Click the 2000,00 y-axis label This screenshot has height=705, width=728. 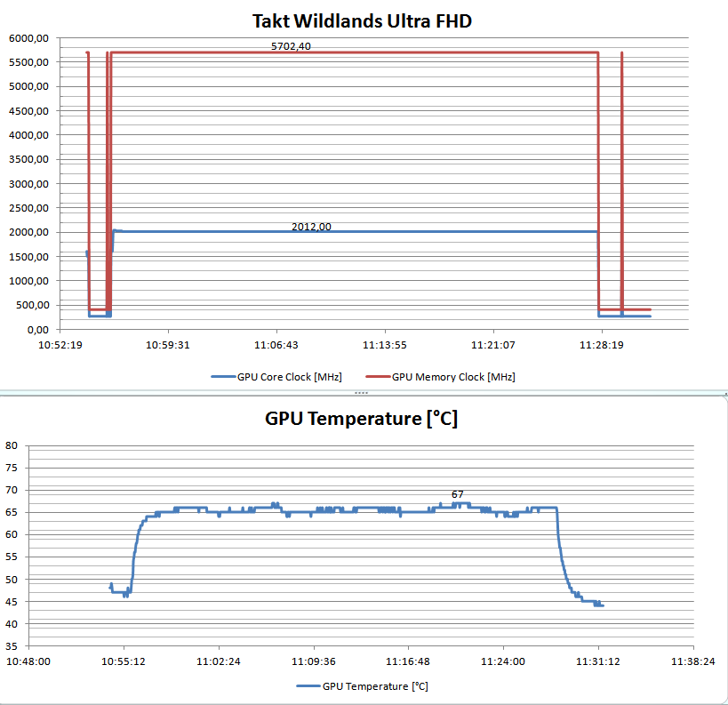click(28, 232)
